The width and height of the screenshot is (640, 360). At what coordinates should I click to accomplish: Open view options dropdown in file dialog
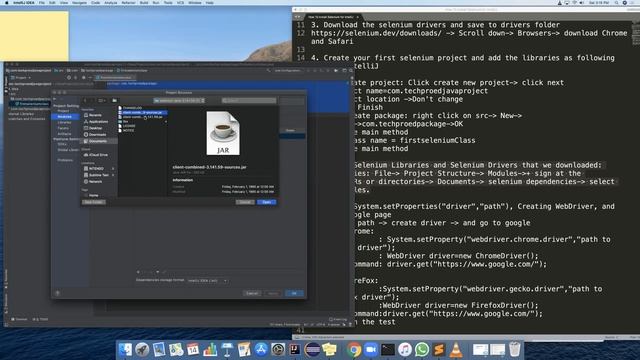(103, 100)
